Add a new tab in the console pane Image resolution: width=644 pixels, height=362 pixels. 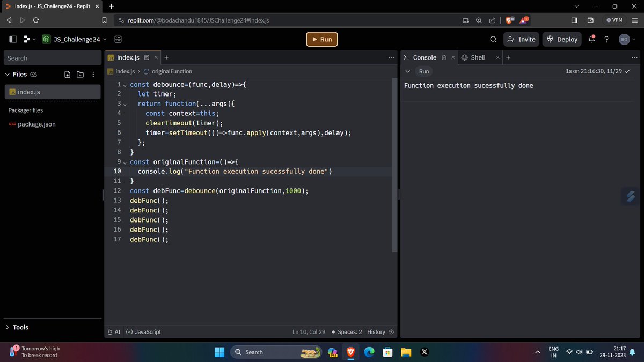508,57
